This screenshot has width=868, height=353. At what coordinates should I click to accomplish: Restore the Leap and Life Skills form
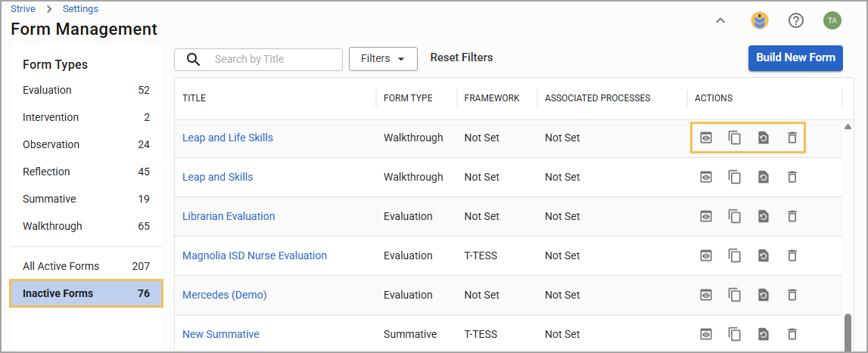pyautogui.click(x=764, y=138)
